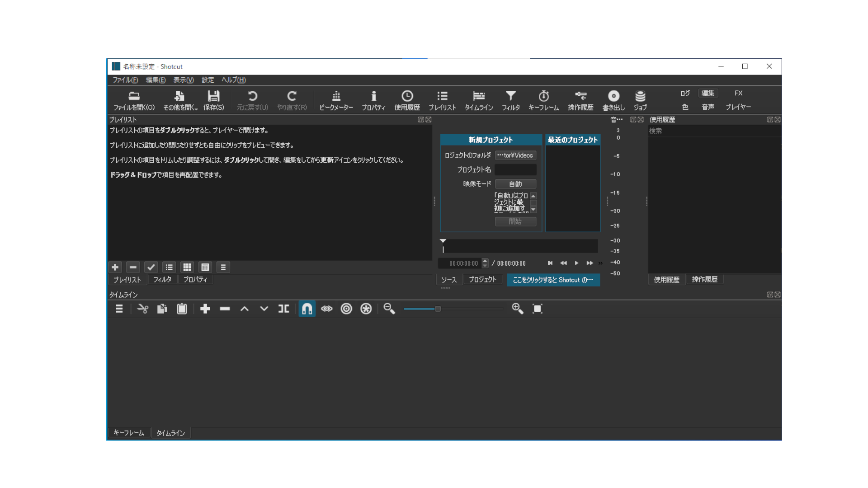Switch playlist to details list view
868x488 pixels.
[169, 267]
